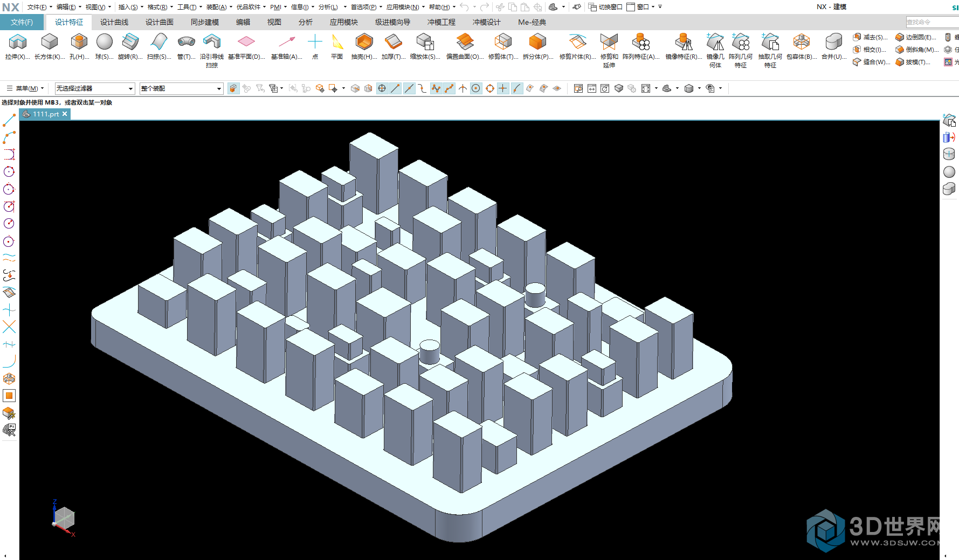Open Pattern Geometry (阵列几何特征) tool
Viewport: 959px width, 560px height.
point(741,50)
